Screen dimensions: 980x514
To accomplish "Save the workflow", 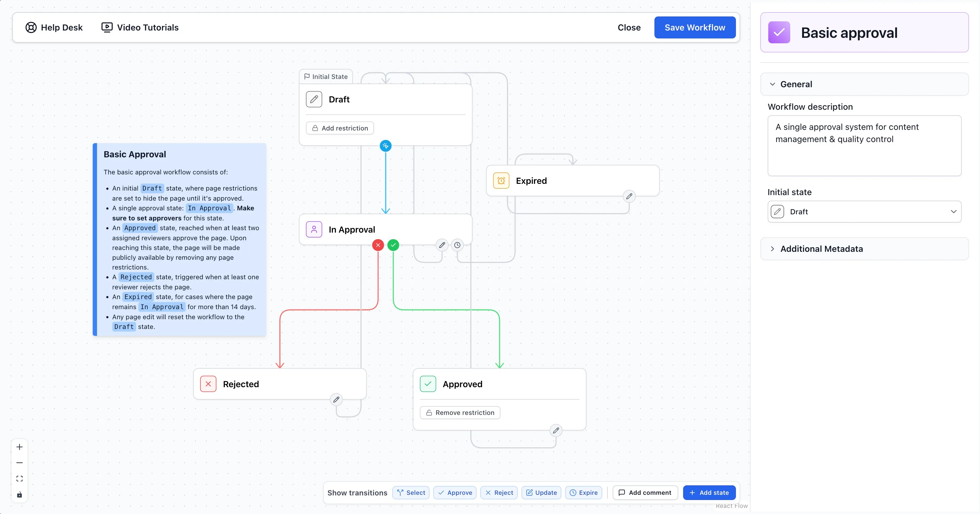I will point(695,27).
